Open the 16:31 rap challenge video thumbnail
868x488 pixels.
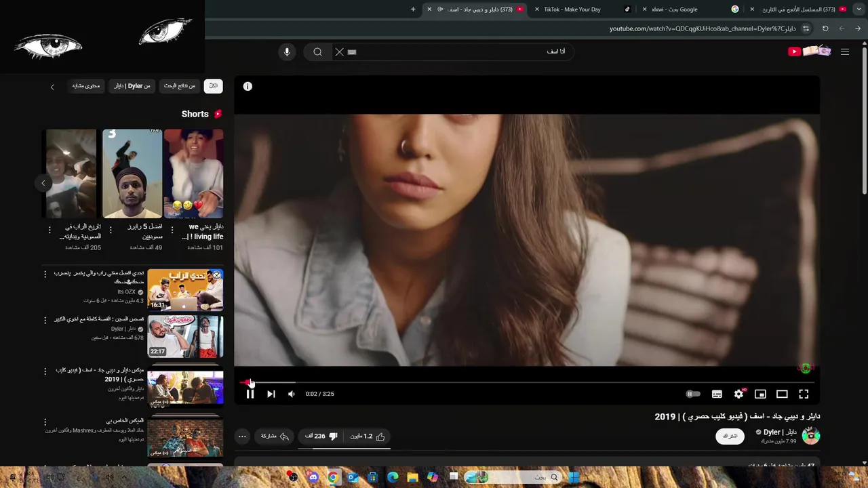coord(185,289)
